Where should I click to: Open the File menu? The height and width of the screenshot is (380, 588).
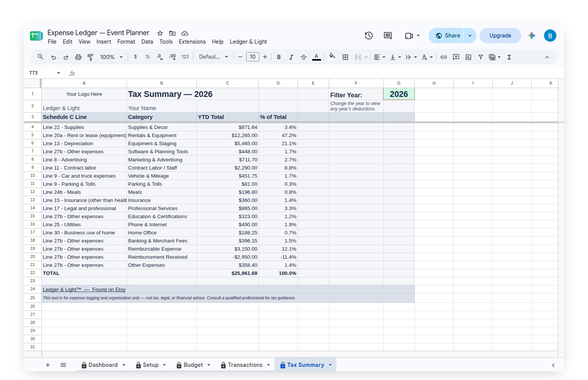pyautogui.click(x=52, y=42)
